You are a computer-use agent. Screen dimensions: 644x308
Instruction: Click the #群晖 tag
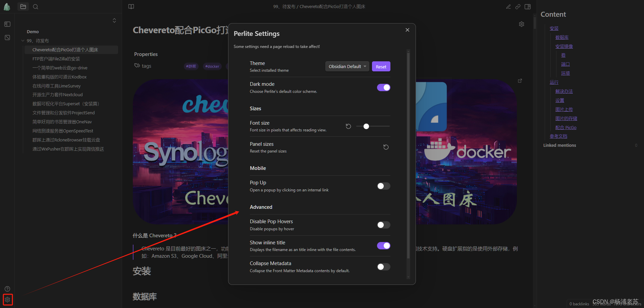pyautogui.click(x=191, y=66)
